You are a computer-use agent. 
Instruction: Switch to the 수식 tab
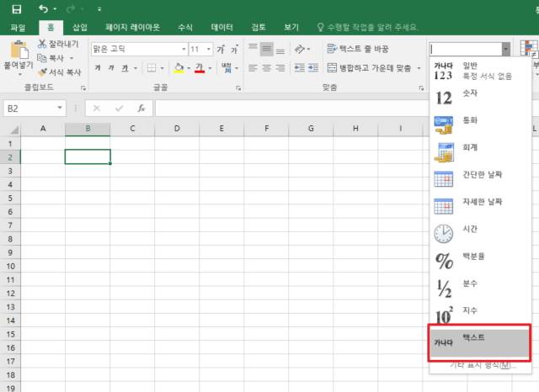point(185,28)
